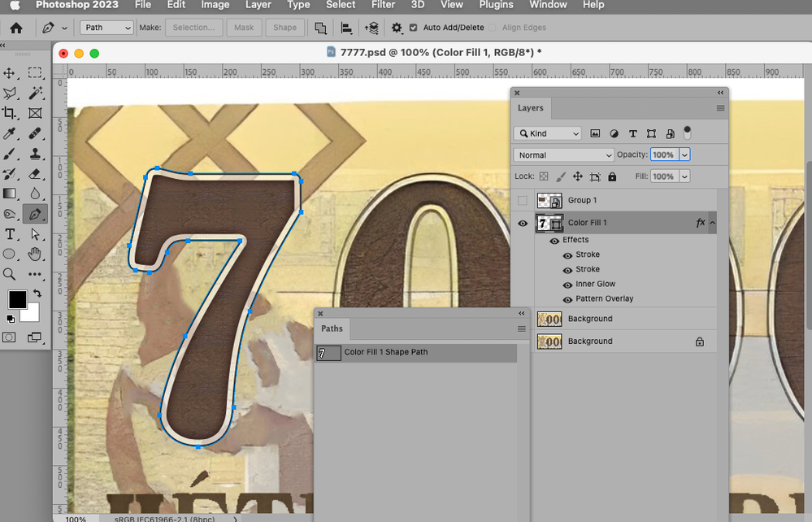812x522 pixels.
Task: Select the Gradient tool
Action: coord(11,194)
